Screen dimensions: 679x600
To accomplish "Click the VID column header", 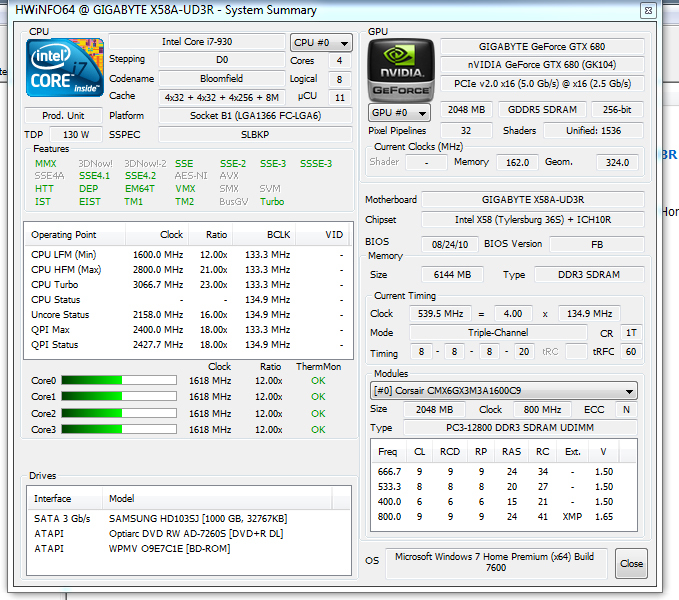I will tap(324, 235).
